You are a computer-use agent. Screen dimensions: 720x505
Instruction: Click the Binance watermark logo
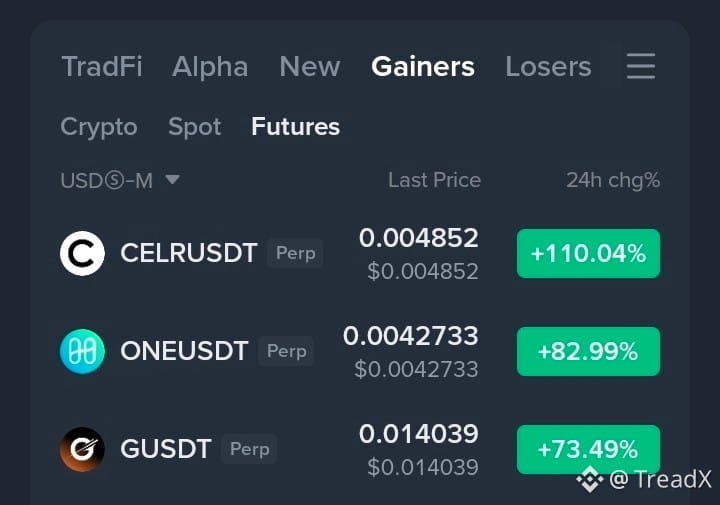click(x=590, y=479)
